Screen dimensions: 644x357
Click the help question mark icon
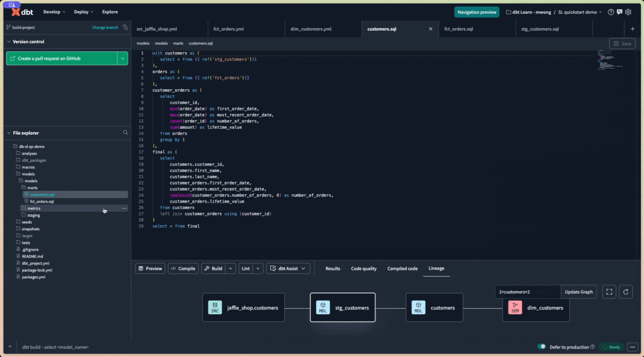click(x=611, y=12)
